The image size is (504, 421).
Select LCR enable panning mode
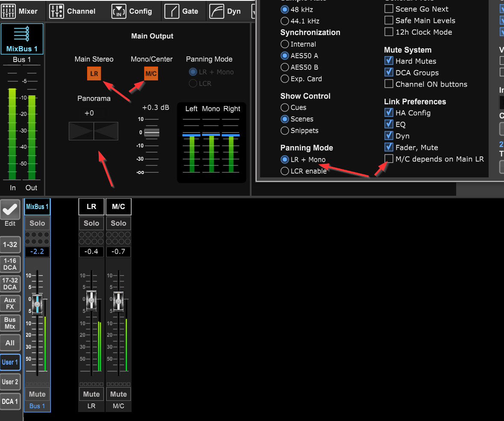(284, 171)
